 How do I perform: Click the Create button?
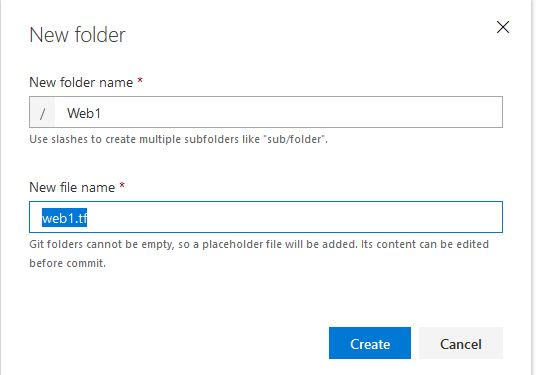pyautogui.click(x=370, y=343)
